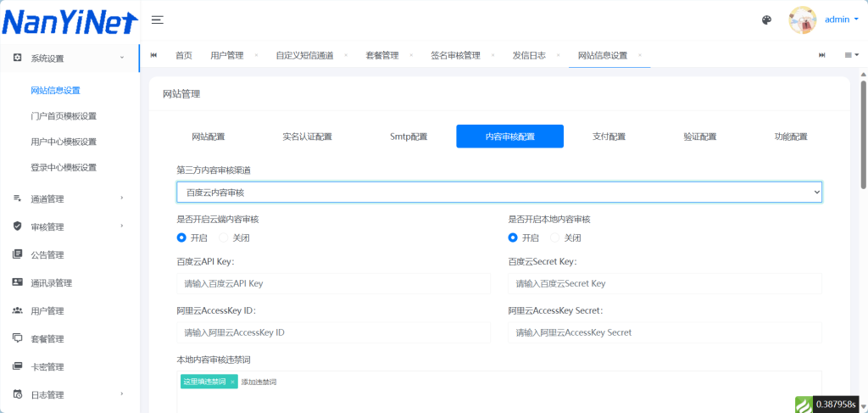Switch to the 用户管理 tab

pos(227,55)
